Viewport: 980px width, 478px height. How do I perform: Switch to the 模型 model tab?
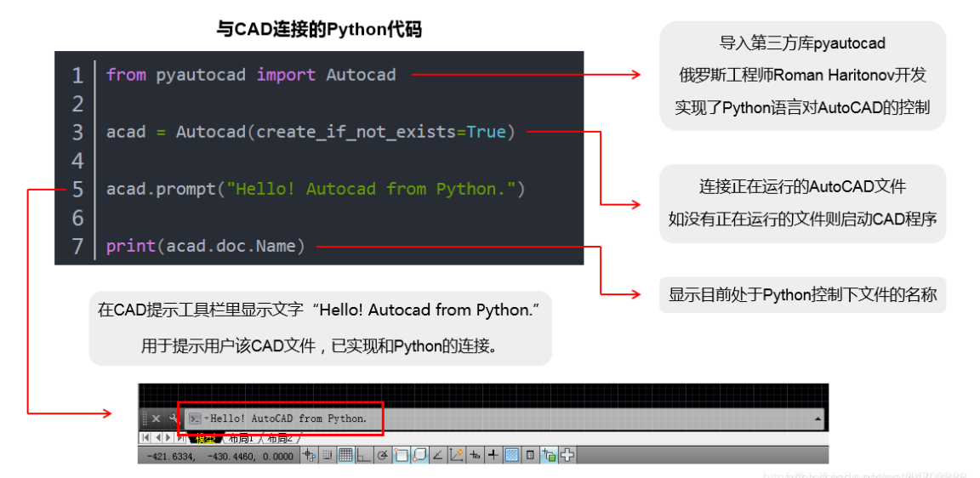[206, 439]
